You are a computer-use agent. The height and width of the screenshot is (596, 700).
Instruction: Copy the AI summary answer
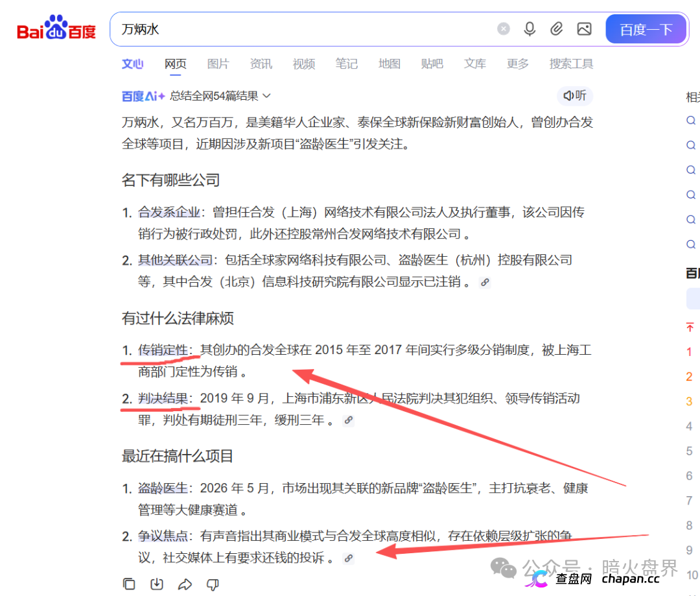(x=129, y=584)
